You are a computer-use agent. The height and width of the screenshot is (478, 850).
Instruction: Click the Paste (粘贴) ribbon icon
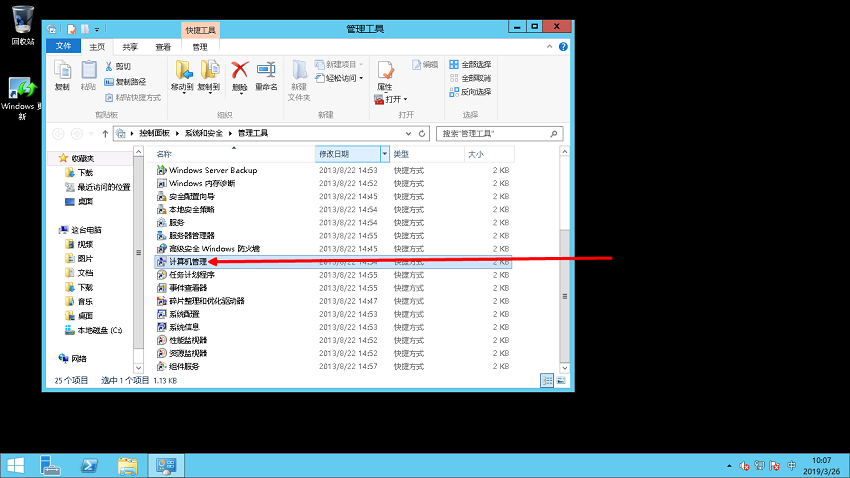click(88, 75)
